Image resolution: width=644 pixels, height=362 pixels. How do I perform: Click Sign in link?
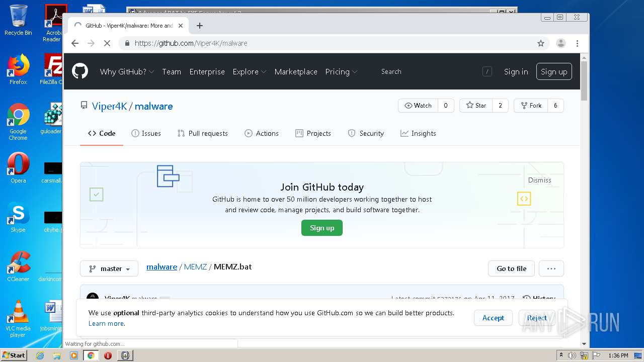tap(516, 71)
